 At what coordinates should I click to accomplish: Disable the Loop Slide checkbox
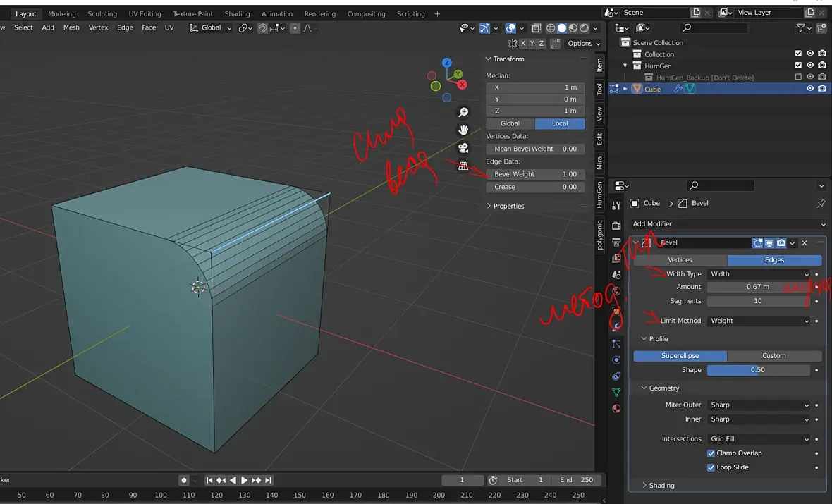(711, 467)
